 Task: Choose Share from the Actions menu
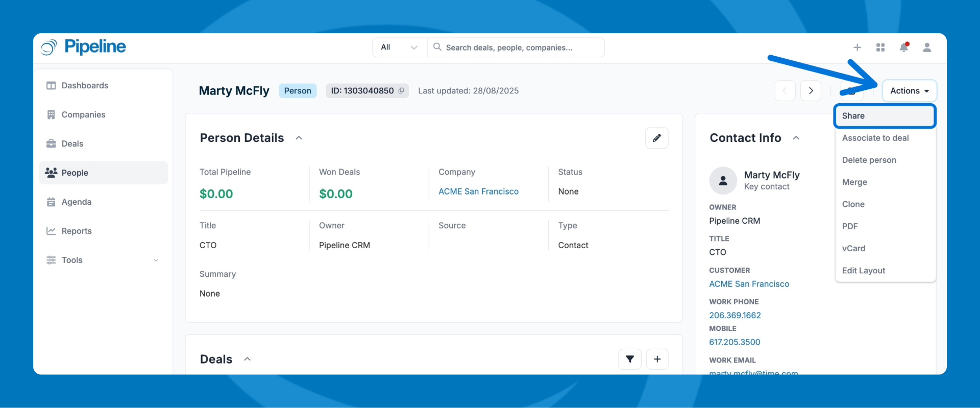click(885, 116)
